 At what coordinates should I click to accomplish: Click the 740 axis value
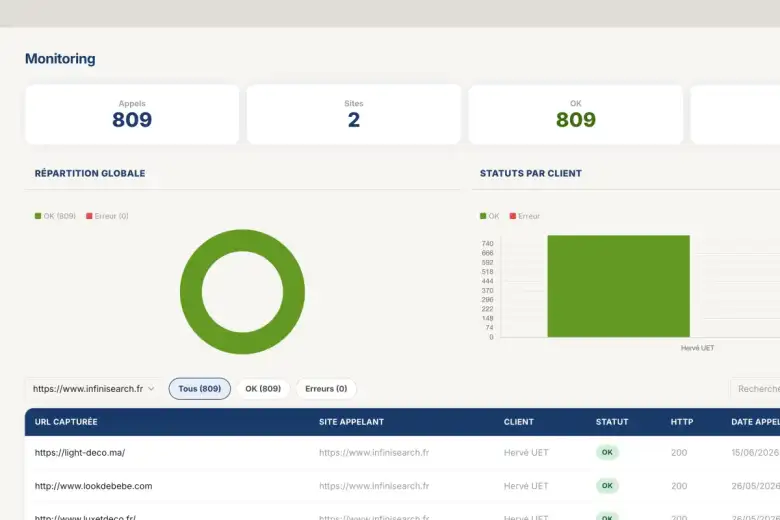point(488,243)
